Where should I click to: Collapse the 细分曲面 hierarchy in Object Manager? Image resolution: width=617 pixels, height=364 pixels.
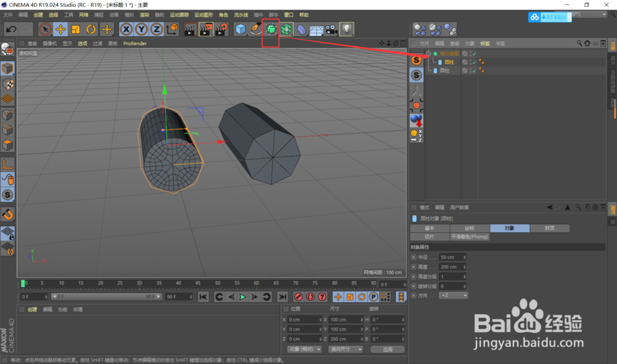[428, 53]
